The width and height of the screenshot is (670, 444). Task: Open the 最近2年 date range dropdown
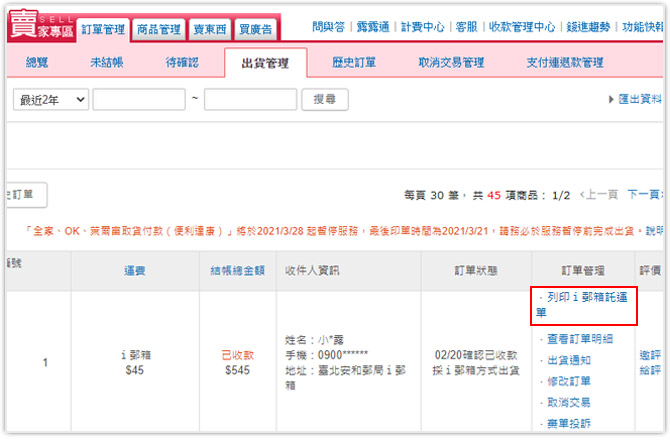point(50,100)
